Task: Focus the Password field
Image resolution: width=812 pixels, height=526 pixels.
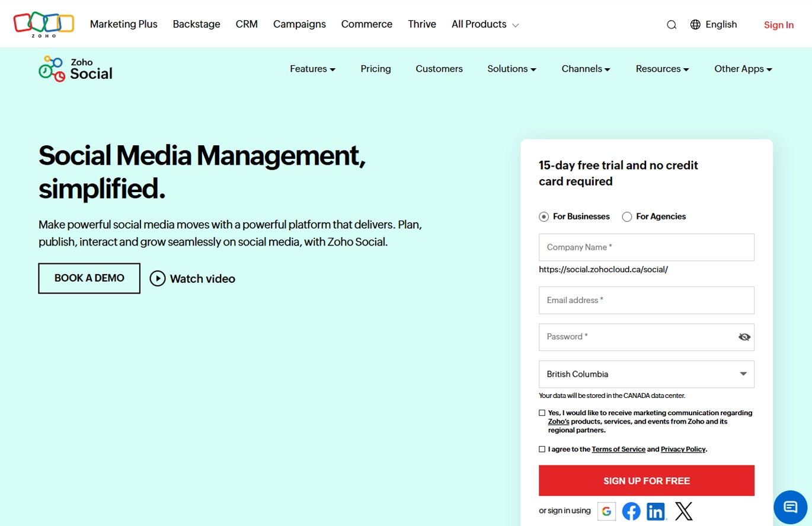Action: [x=646, y=337]
